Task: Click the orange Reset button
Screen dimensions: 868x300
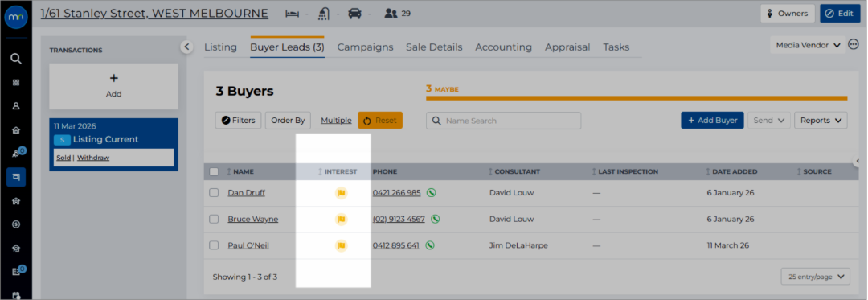Action: point(380,120)
